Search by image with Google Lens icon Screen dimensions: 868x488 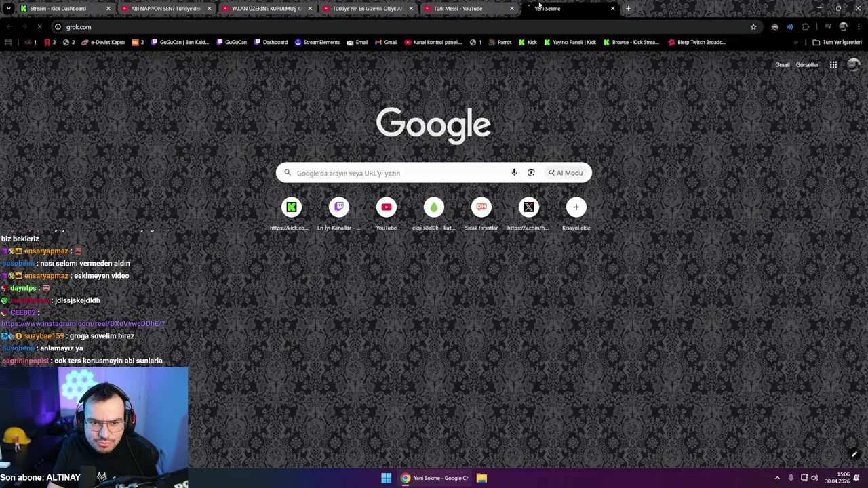[x=531, y=173]
